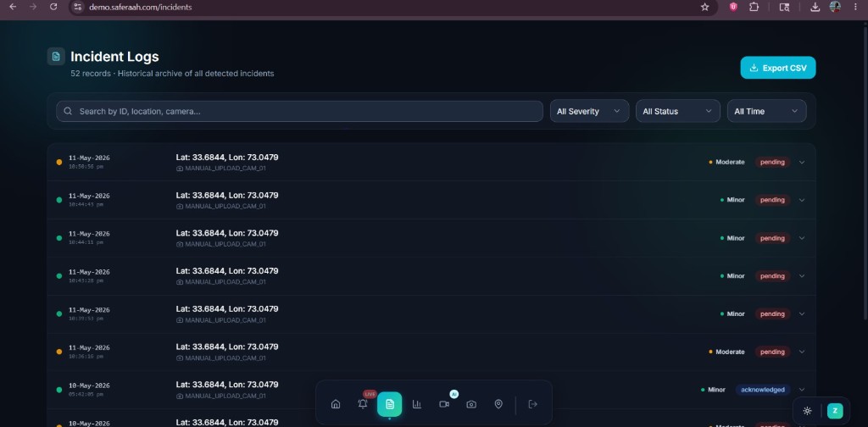Click the Incident Logs heading
Image resolution: width=868 pixels, height=427 pixels.
pyautogui.click(x=114, y=57)
